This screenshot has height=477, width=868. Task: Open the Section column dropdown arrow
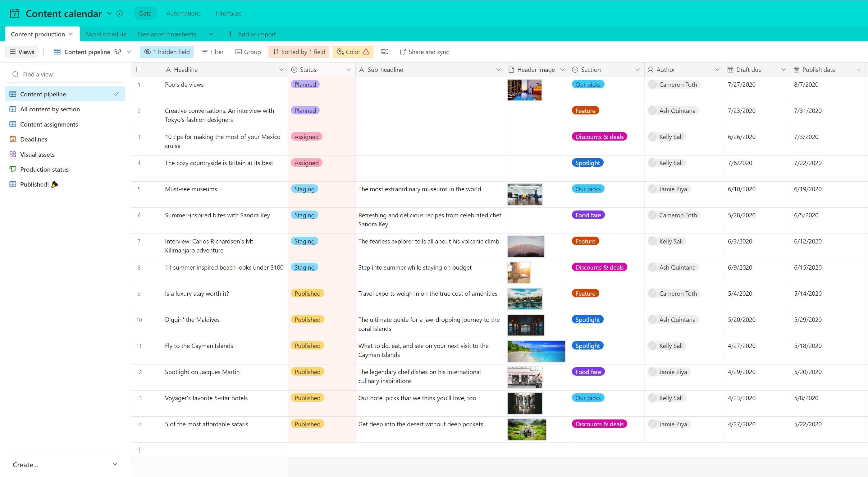637,69
